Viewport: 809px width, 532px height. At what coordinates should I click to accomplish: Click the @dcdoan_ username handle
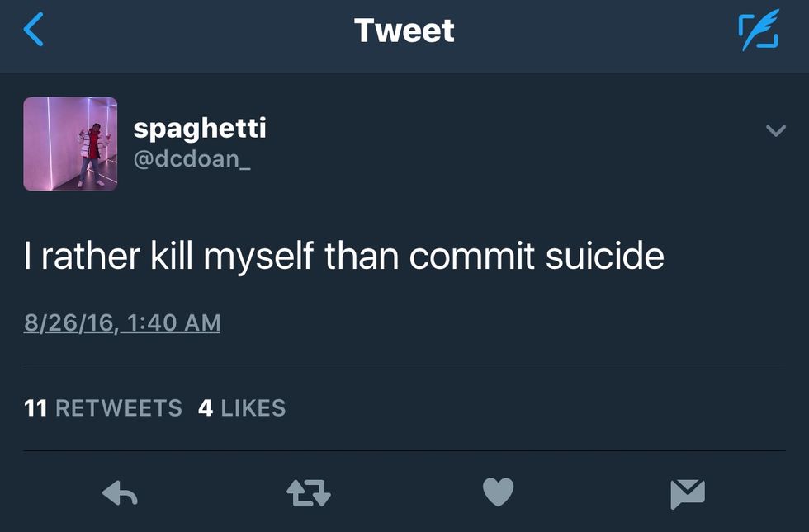(192, 158)
